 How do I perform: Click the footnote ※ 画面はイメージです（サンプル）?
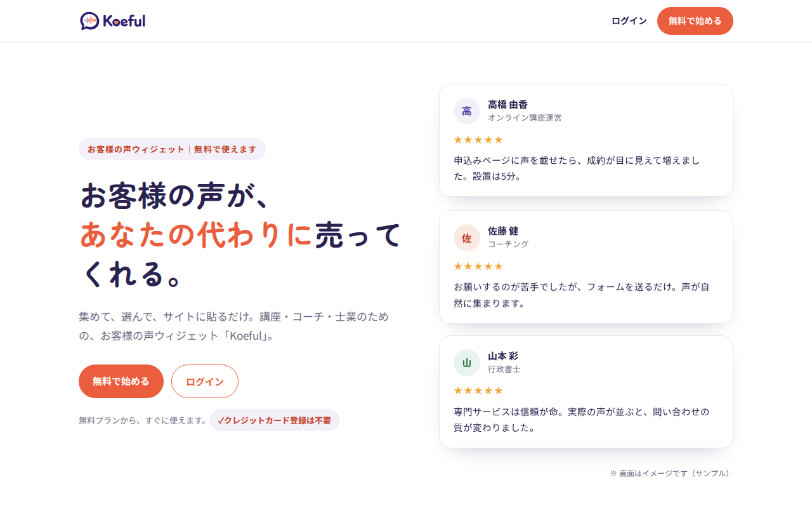coord(671,474)
